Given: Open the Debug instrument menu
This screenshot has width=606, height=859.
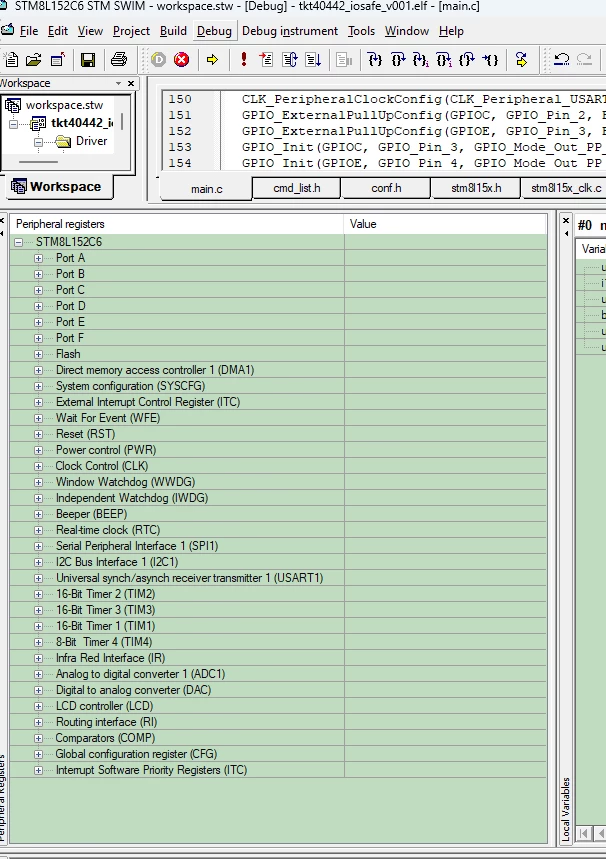Looking at the screenshot, I should click(x=290, y=31).
